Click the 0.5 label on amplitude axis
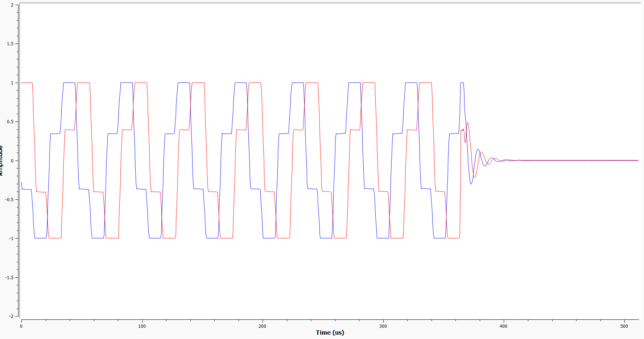Viewport: 644px width, 339px height. click(10, 122)
